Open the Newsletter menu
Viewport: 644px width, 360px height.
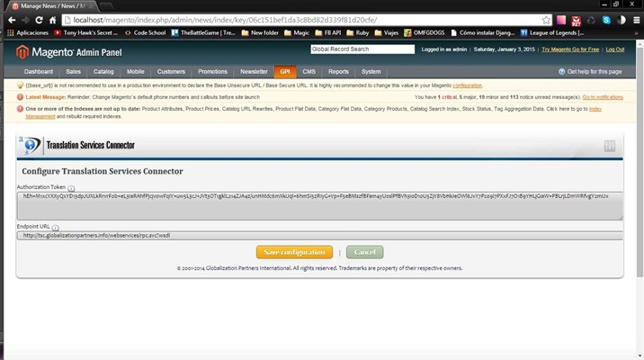pos(254,71)
